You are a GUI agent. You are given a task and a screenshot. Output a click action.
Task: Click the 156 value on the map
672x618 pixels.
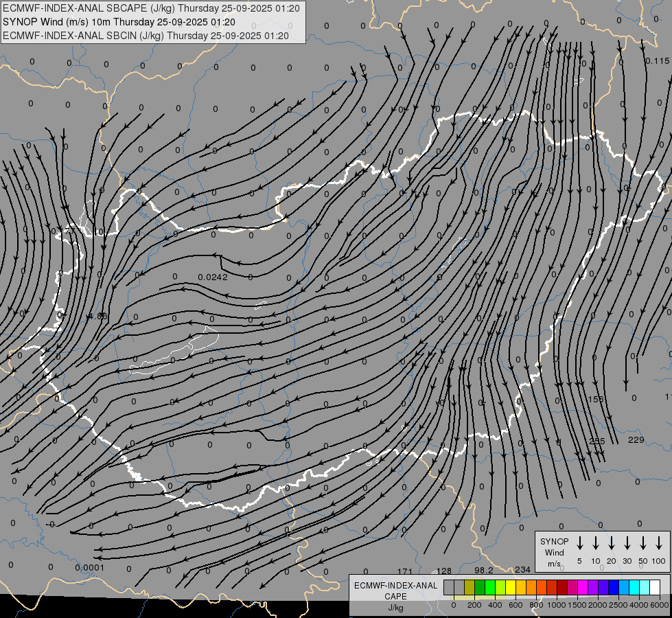(x=595, y=399)
